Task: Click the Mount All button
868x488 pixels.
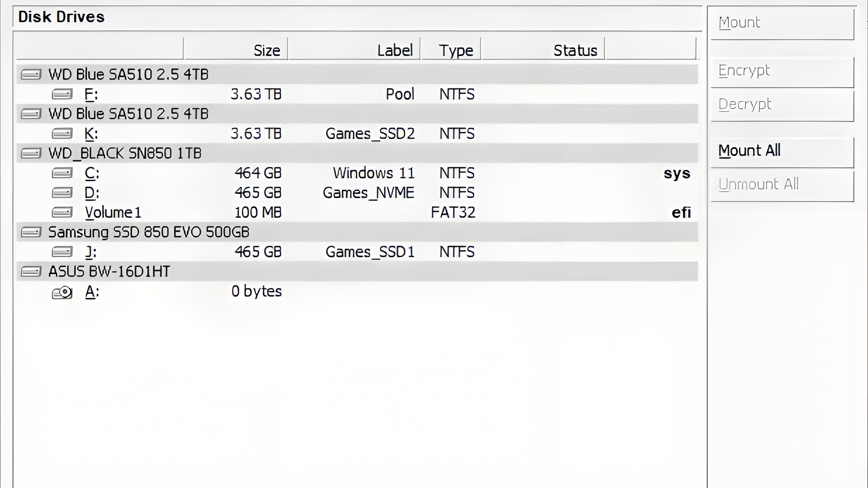Action: coord(782,152)
